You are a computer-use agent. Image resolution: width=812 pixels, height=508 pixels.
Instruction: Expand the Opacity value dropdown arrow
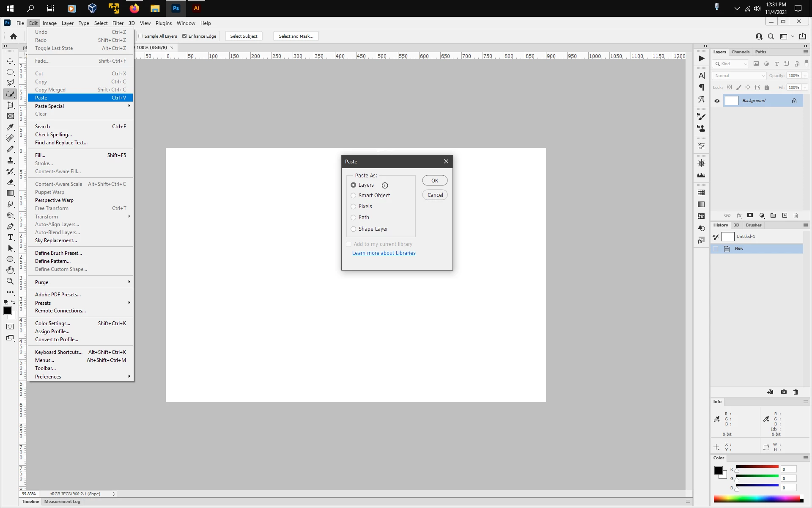(x=805, y=76)
